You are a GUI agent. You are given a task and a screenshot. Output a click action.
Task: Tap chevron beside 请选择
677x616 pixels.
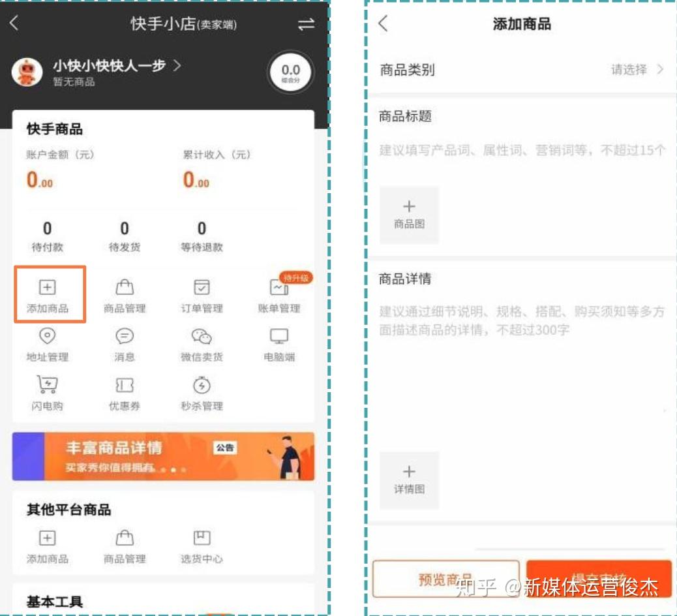tap(660, 69)
